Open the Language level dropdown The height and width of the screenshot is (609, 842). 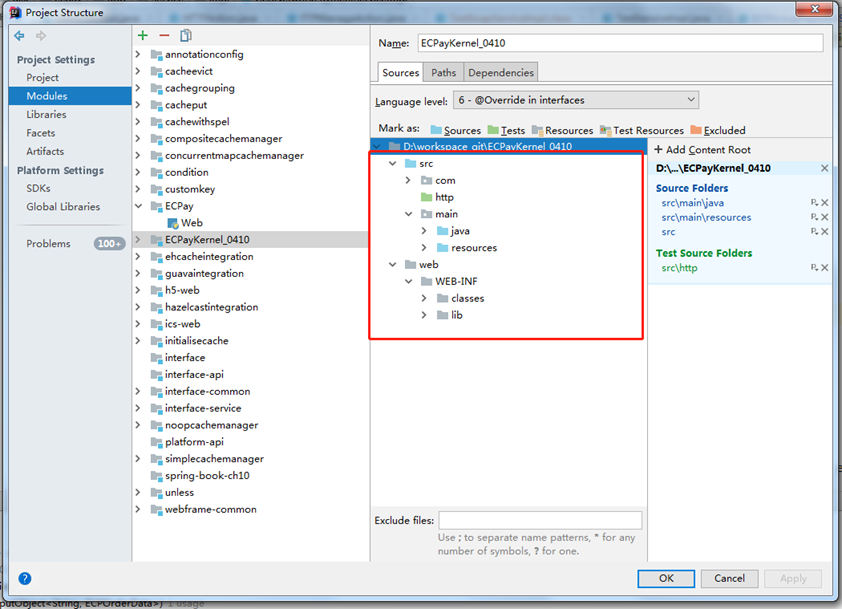(x=576, y=100)
